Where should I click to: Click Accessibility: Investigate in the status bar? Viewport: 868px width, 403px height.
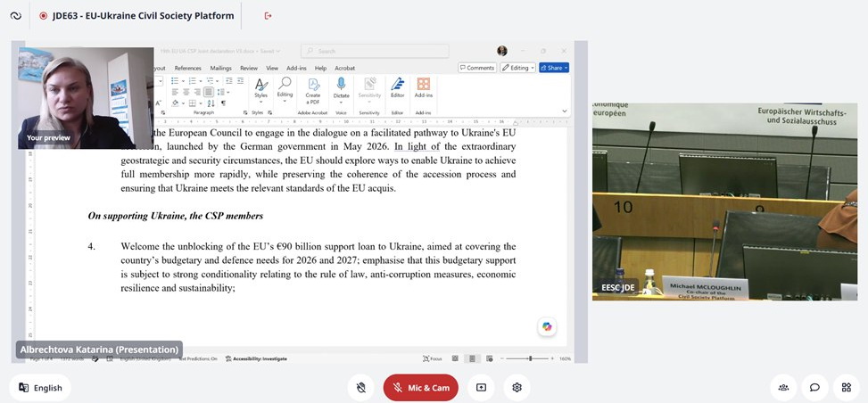[x=256, y=358]
